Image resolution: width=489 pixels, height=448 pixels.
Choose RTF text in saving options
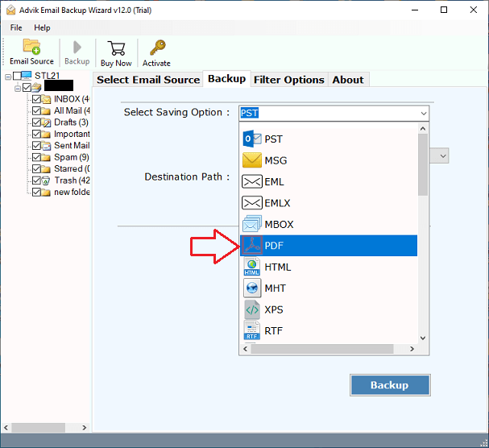(274, 330)
